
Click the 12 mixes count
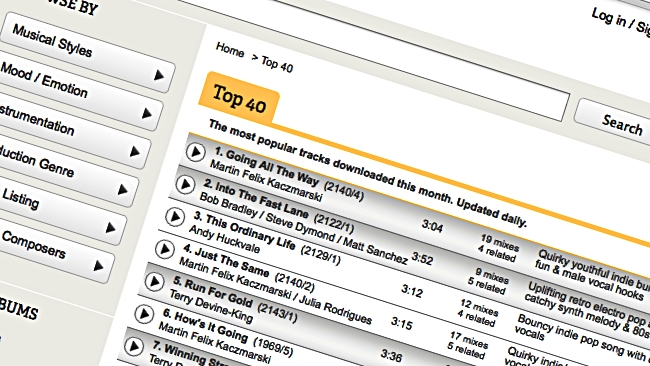pos(479,308)
